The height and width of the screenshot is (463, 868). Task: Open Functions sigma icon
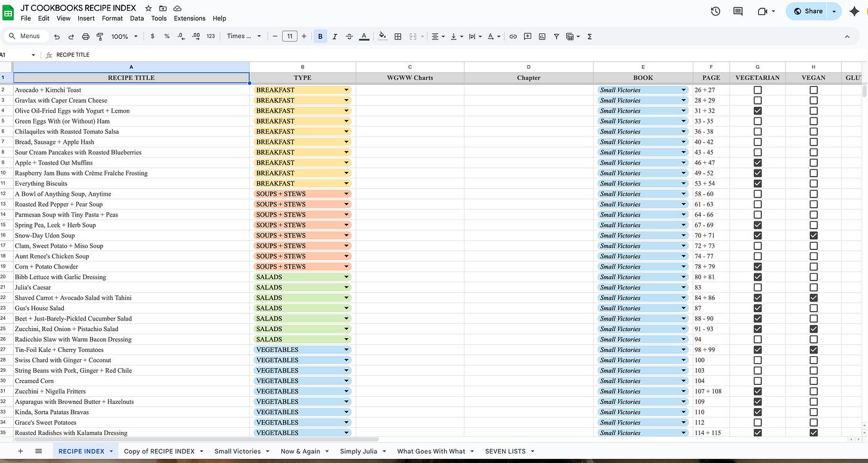pyautogui.click(x=590, y=36)
